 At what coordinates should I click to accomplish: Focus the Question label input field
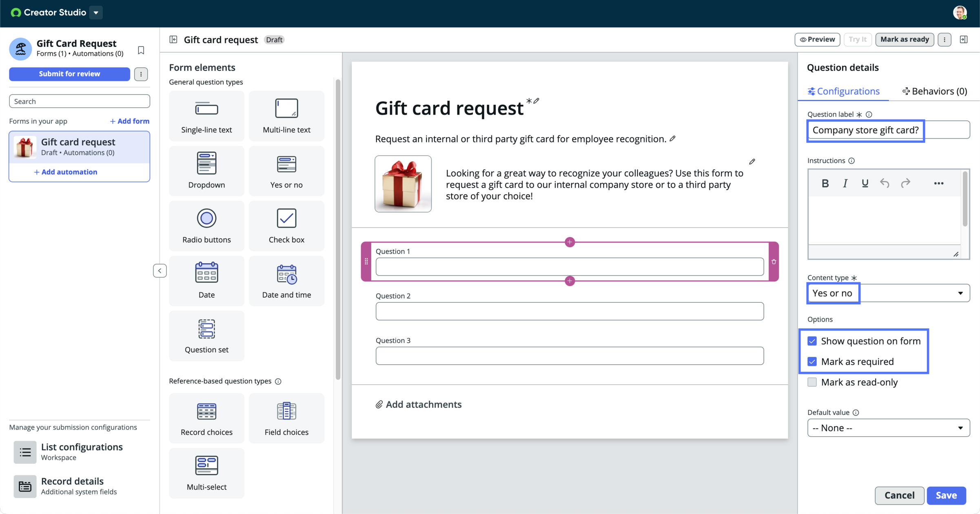point(889,130)
